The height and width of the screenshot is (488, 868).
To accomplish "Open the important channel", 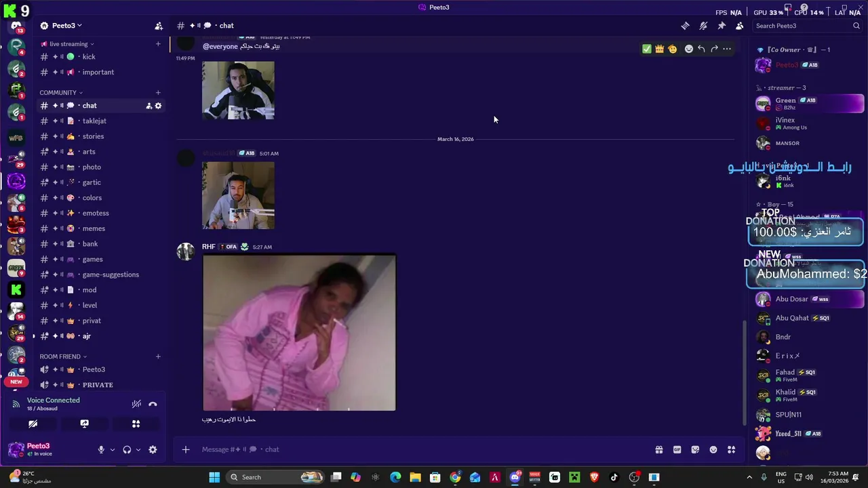I will (x=100, y=73).
